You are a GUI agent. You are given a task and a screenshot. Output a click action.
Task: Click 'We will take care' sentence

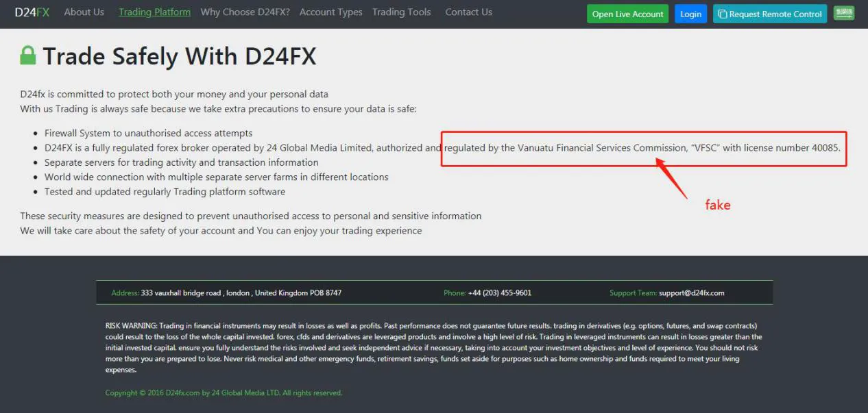tap(221, 231)
